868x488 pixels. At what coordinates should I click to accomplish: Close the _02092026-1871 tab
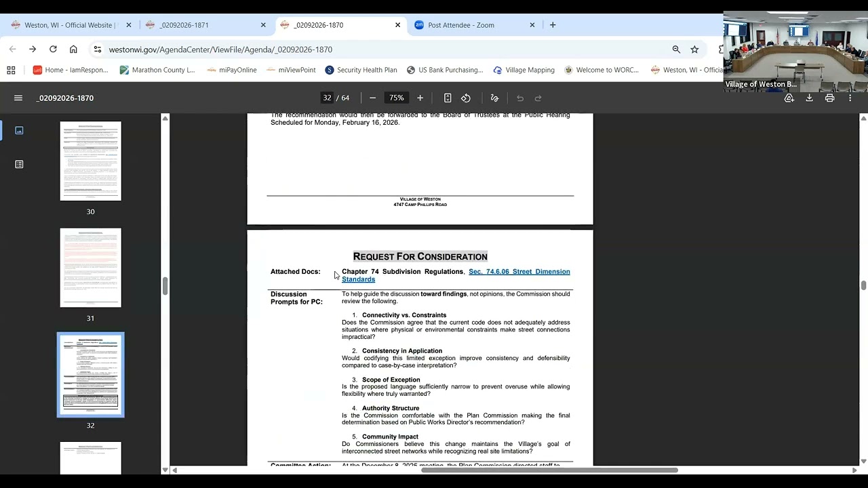[263, 25]
